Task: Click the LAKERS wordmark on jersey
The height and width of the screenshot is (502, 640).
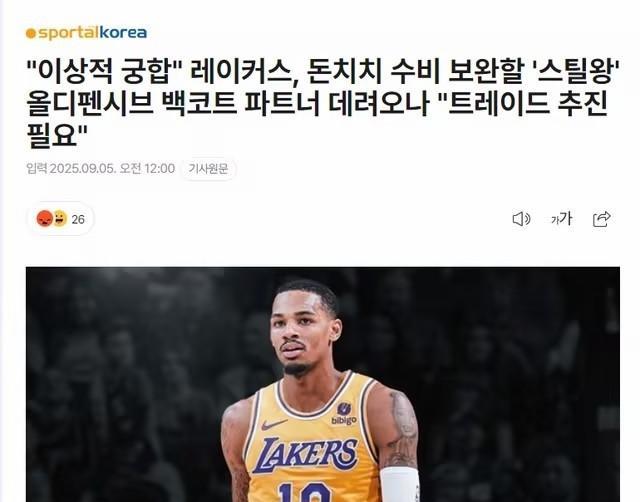Action: (305, 455)
